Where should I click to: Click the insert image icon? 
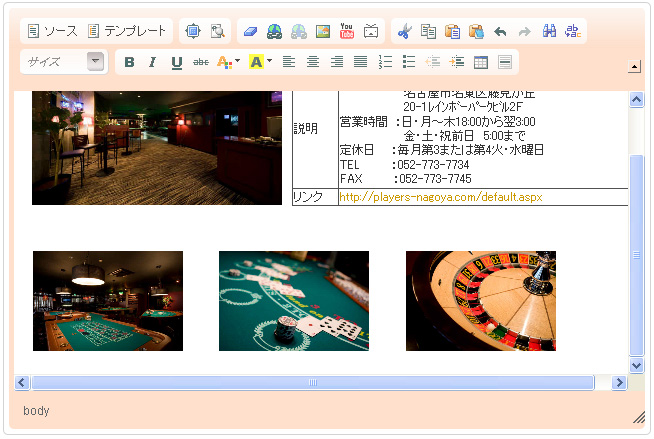[323, 31]
